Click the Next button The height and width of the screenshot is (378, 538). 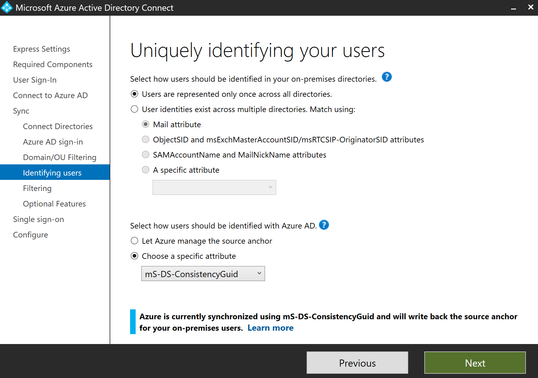(x=475, y=363)
